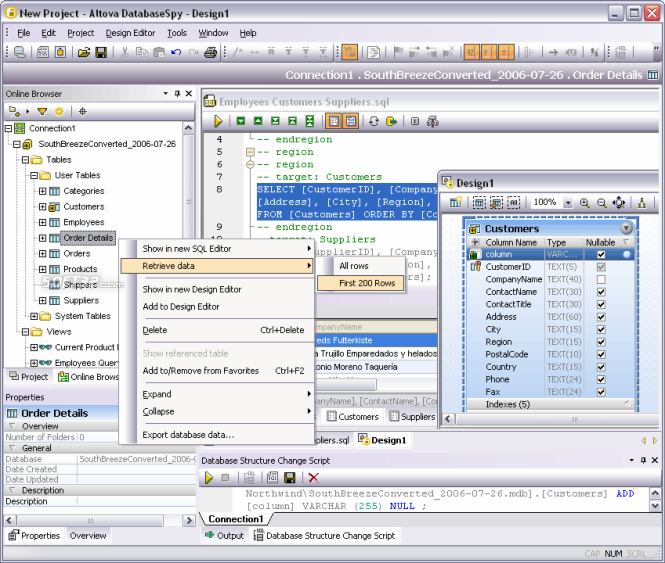
Task: Click the Find icon in main toolbar
Action: 20,53
